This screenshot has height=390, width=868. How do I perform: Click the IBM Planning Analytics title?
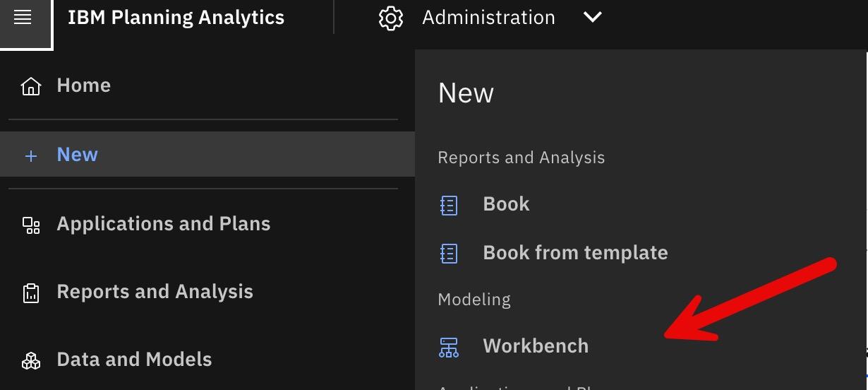click(x=176, y=18)
